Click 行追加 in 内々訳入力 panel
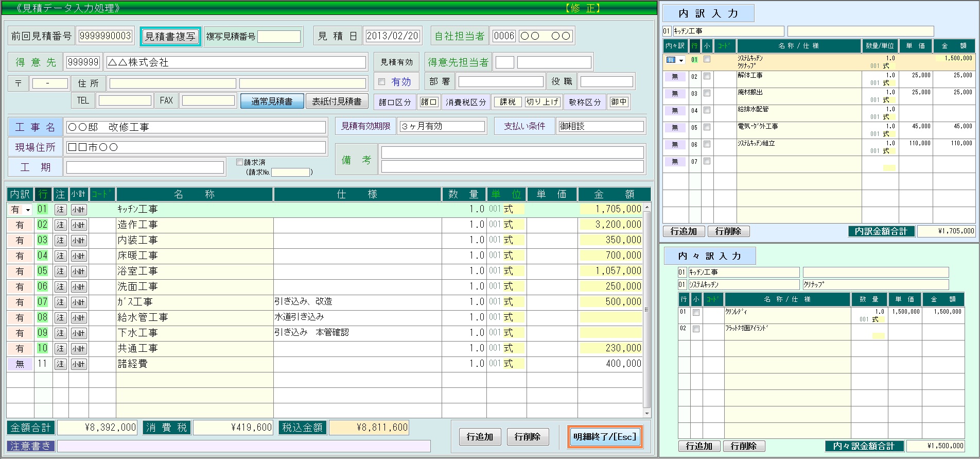Viewport: 980px width, 459px height. 699,446
